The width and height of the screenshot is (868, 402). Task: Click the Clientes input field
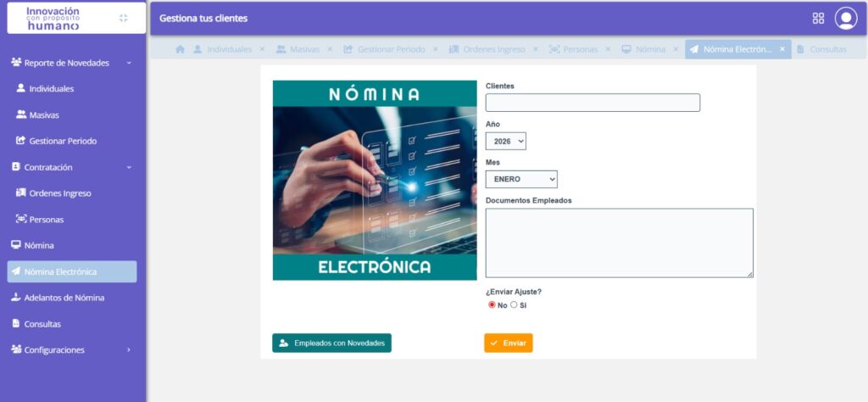(x=593, y=103)
